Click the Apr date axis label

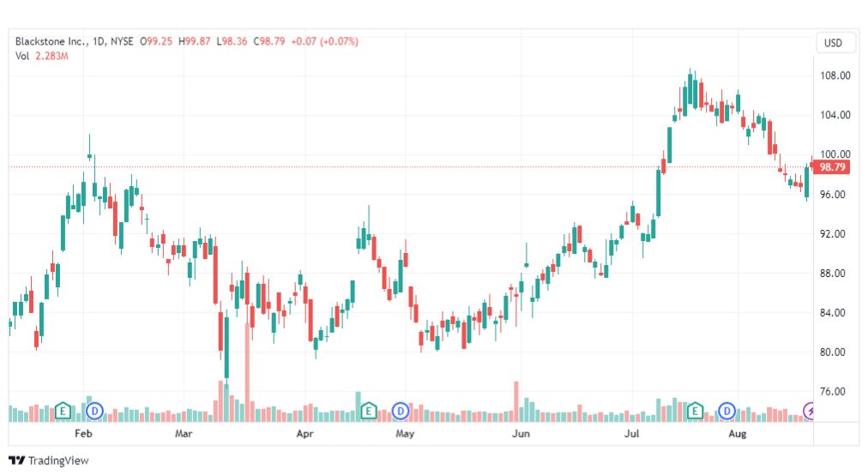tap(304, 433)
